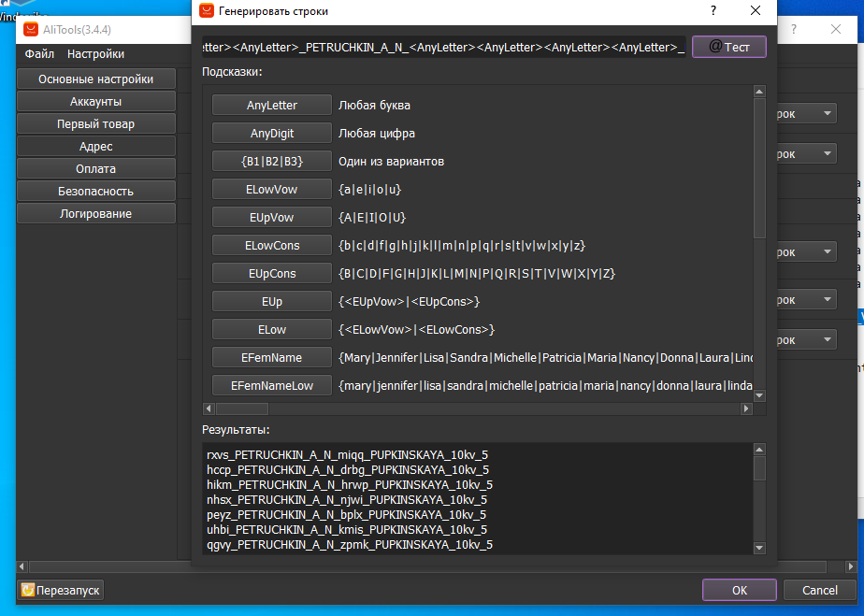Image resolution: width=864 pixels, height=616 pixels.
Task: Click the hints vertical scrollbar thumb
Action: (759, 168)
